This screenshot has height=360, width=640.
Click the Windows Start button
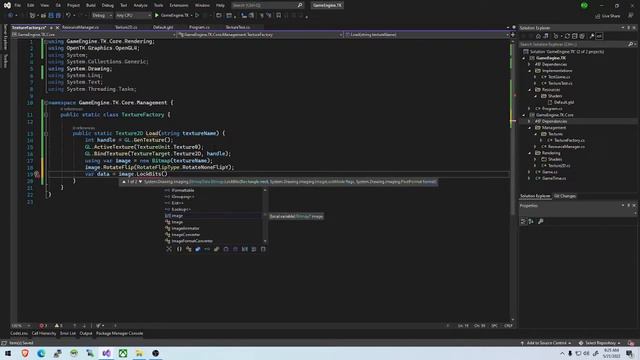[x=8, y=353]
